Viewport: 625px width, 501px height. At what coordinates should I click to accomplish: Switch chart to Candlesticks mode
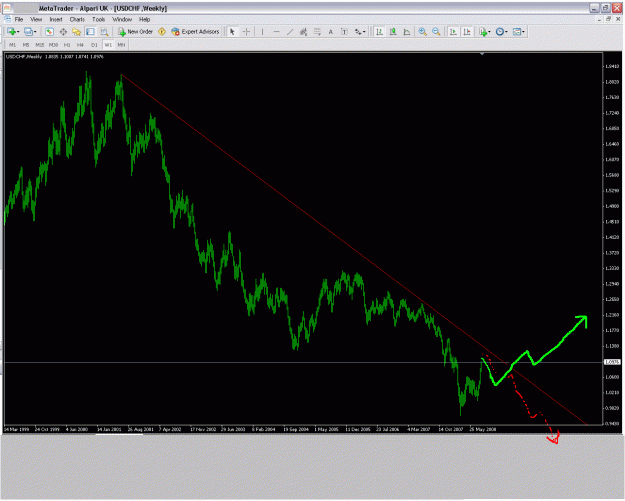(393, 32)
